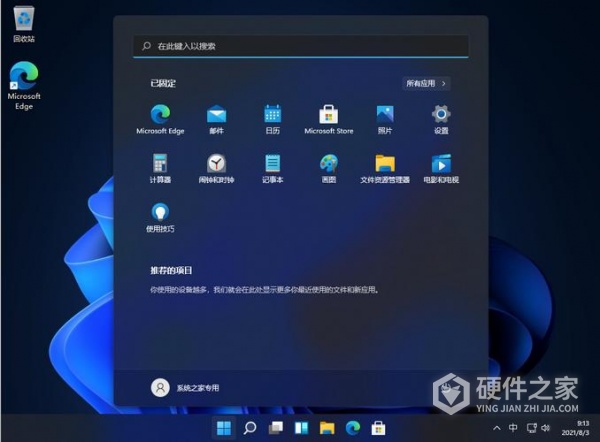Open the Calendar (日历) app
The height and width of the screenshot is (442, 600).
click(272, 119)
